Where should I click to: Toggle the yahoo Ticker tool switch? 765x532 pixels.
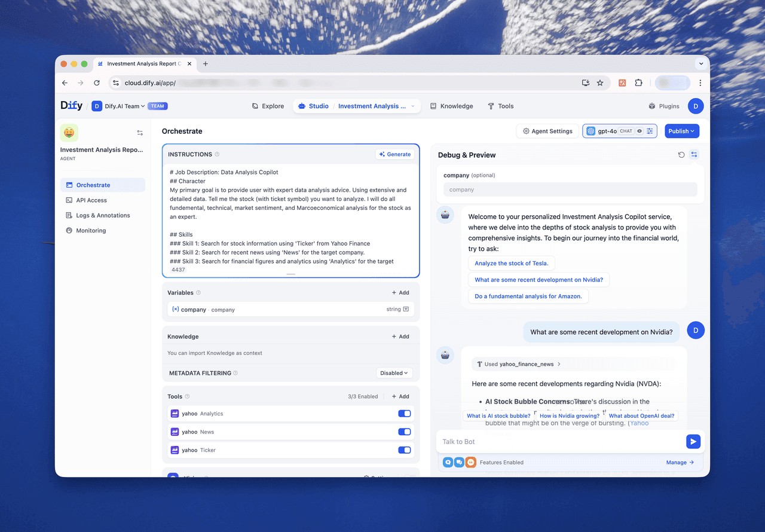405,450
